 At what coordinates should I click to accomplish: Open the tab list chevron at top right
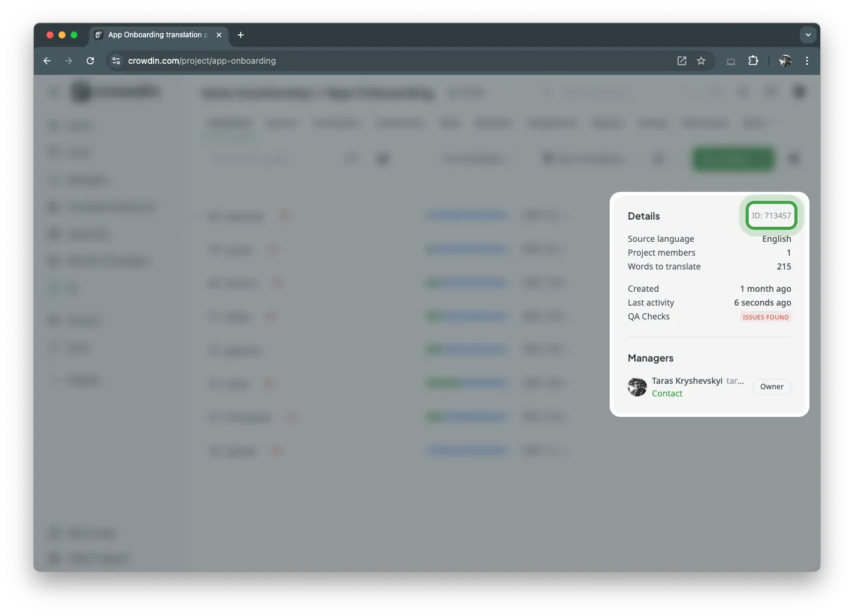pos(808,35)
